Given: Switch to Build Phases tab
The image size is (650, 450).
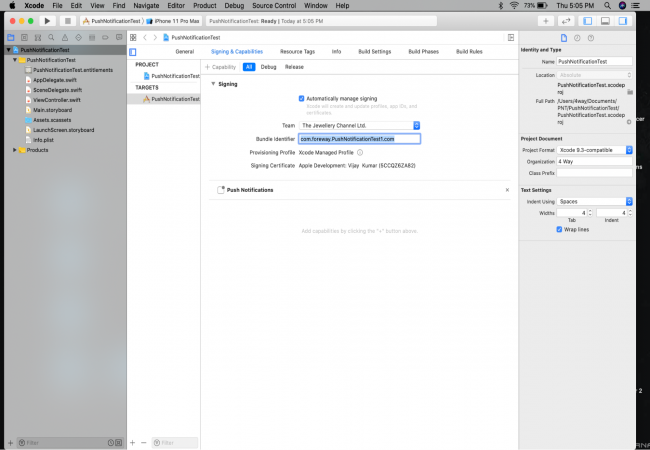Looking at the screenshot, I should click(423, 51).
